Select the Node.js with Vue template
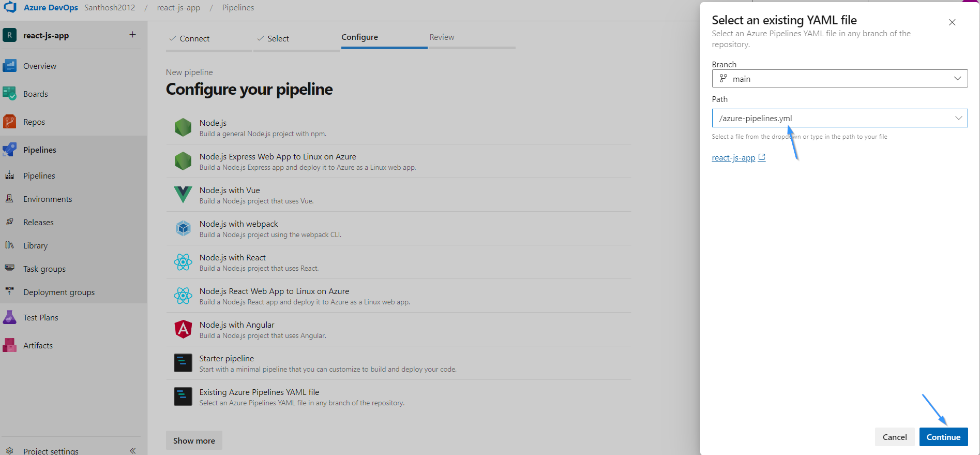The image size is (980, 455). click(x=398, y=195)
